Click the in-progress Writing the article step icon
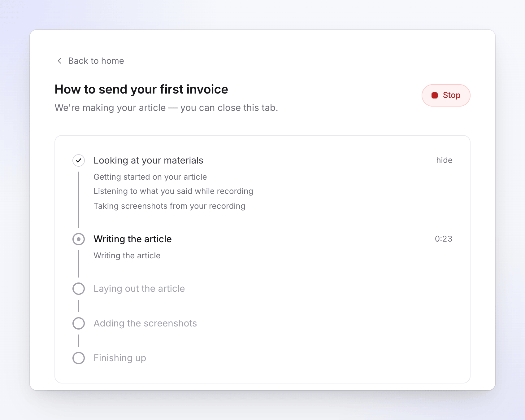Image resolution: width=525 pixels, height=420 pixels. [x=79, y=239]
